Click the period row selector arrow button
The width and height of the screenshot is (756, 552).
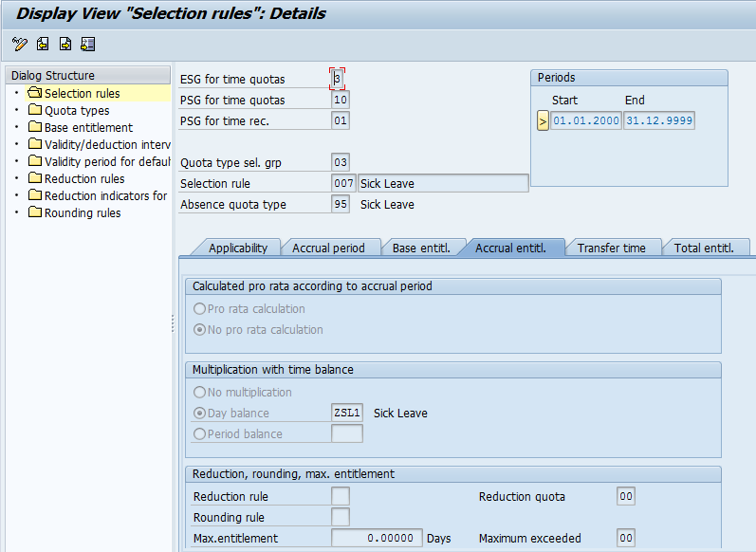(x=543, y=121)
